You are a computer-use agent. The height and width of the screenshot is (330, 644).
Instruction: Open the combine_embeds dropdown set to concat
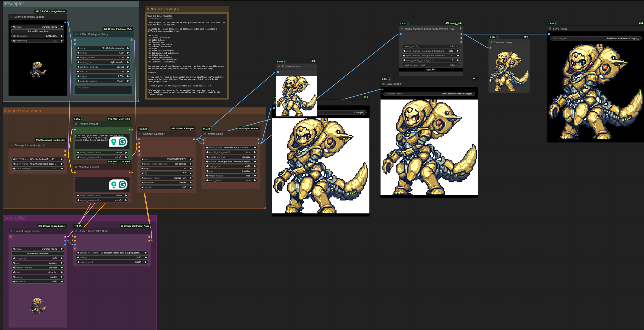point(103,67)
